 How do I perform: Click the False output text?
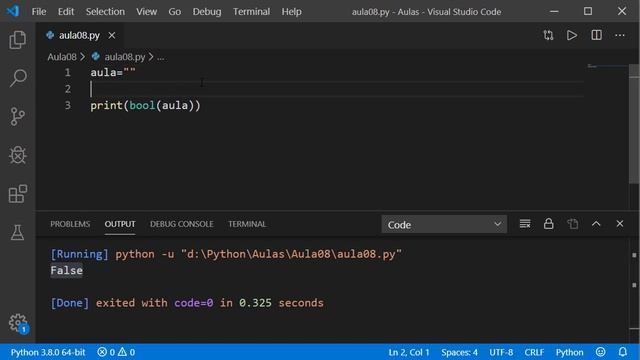[x=67, y=270]
